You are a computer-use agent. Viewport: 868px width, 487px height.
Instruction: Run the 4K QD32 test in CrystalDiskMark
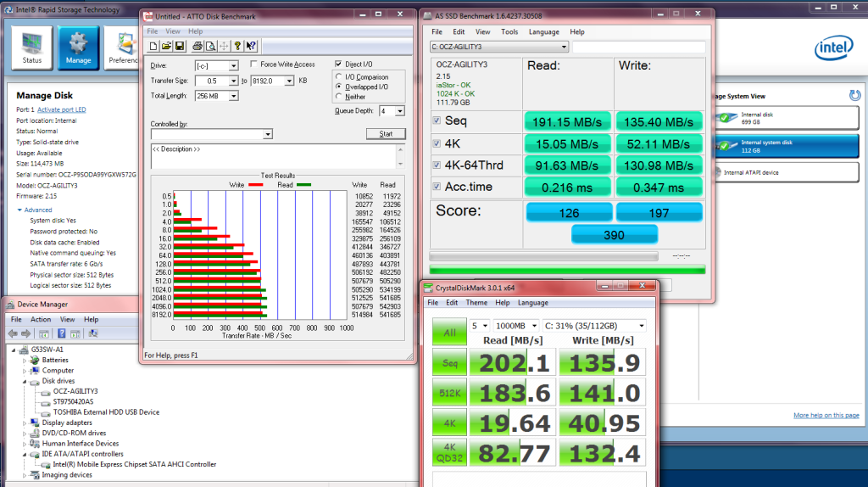[x=449, y=453]
